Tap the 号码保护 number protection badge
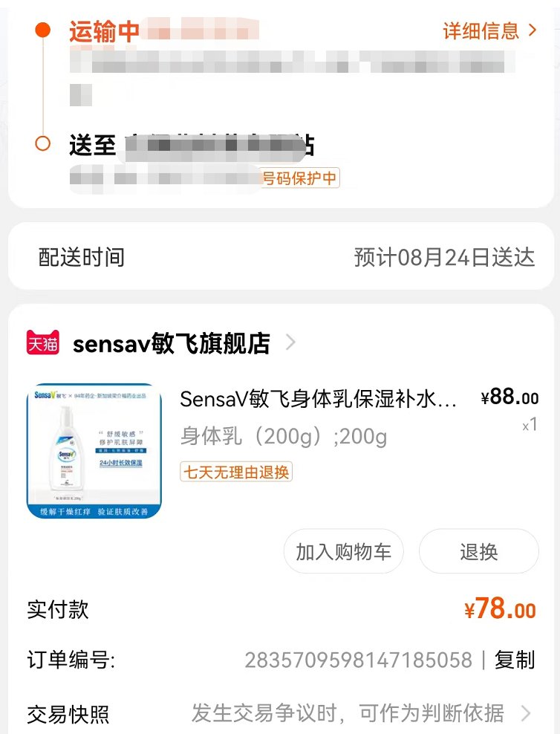The width and height of the screenshot is (560, 734). [299, 178]
